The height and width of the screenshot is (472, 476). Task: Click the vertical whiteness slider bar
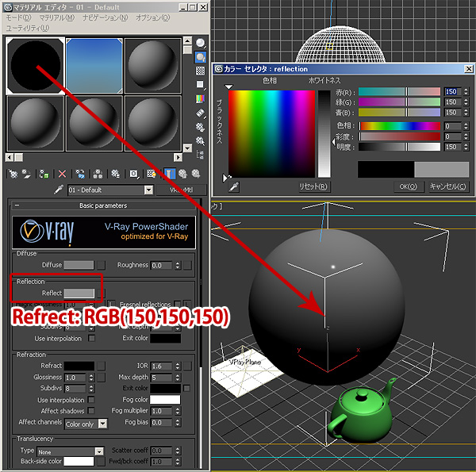click(x=324, y=134)
